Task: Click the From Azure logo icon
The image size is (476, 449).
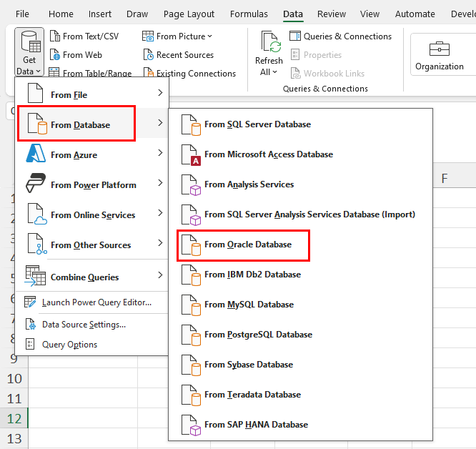Action: tap(36, 153)
